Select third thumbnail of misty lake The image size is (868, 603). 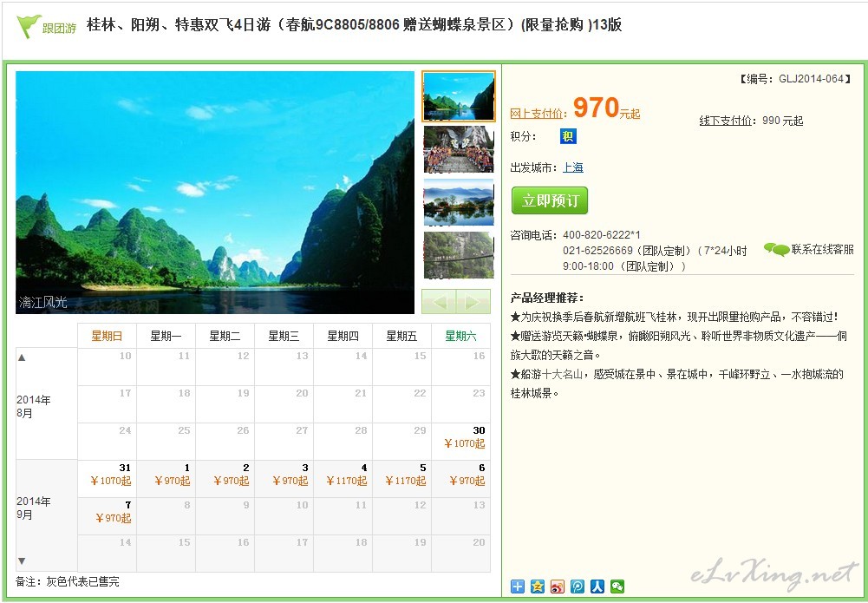(459, 202)
